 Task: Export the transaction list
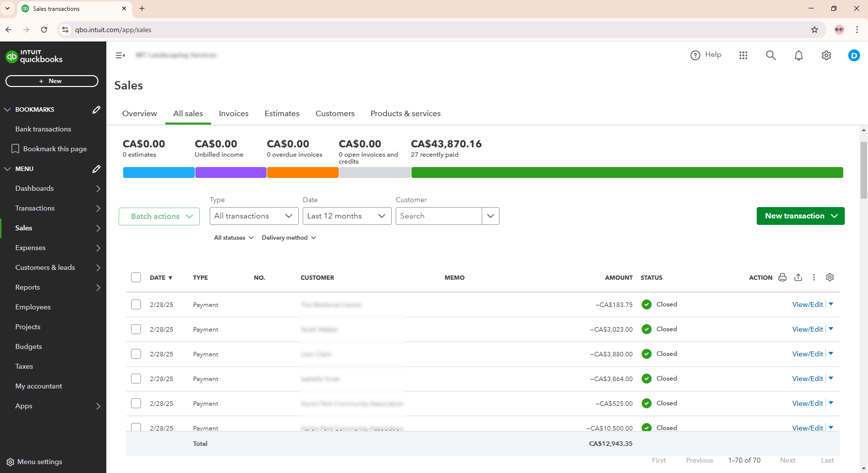[798, 277]
